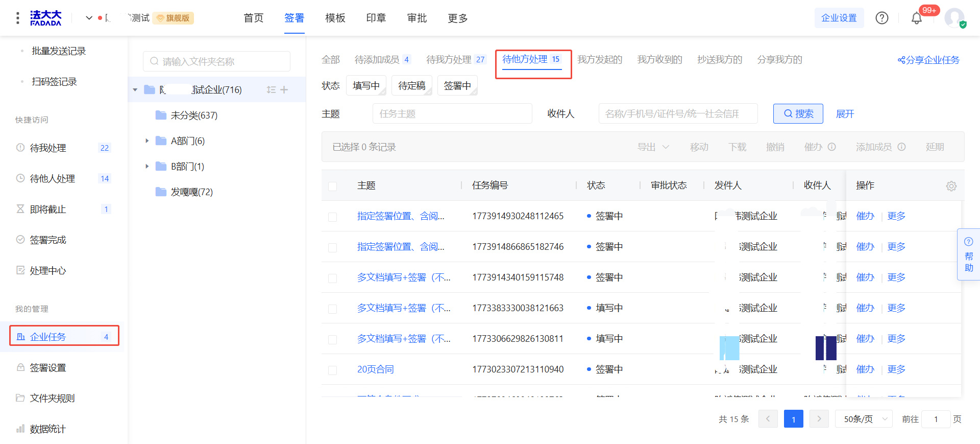
Task: Click the info icon next to 催办 in toolbar
Action: 832,147
